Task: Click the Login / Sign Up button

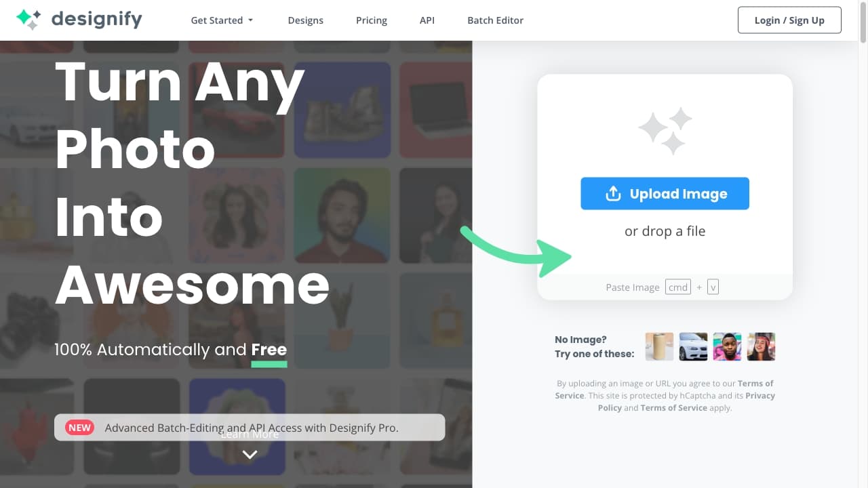Action: (x=789, y=20)
